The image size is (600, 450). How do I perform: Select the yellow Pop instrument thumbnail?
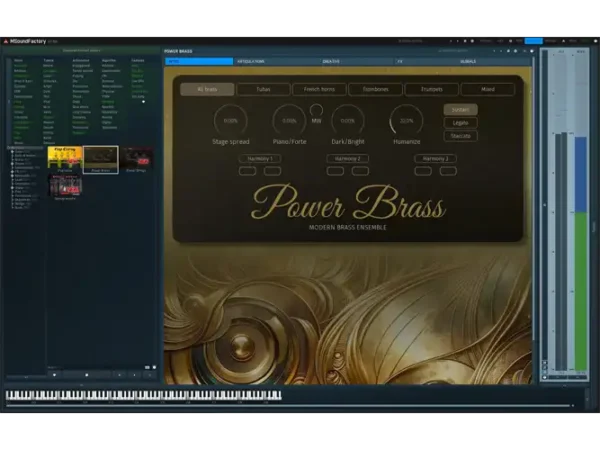point(65,159)
